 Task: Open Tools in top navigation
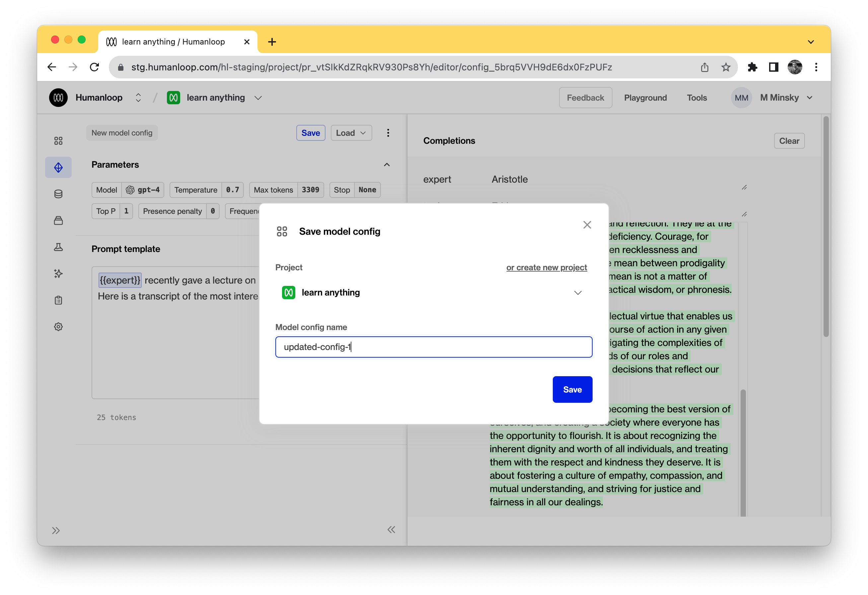click(x=696, y=98)
